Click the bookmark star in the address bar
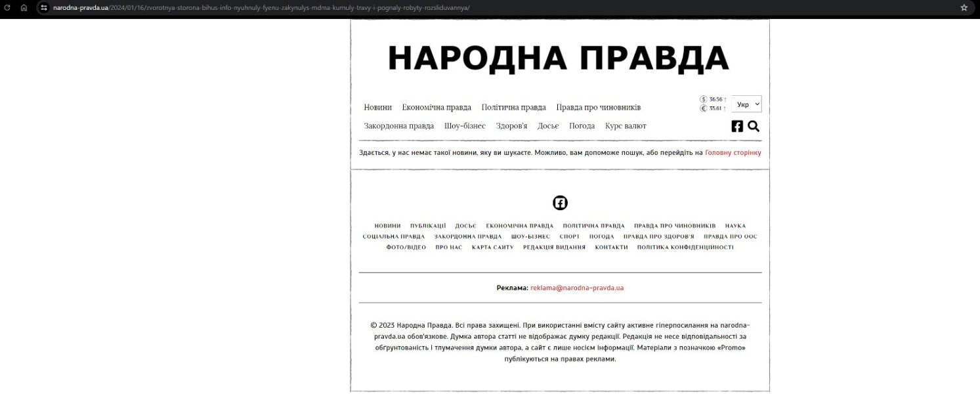This screenshot has height=394, width=980. tap(964, 7)
